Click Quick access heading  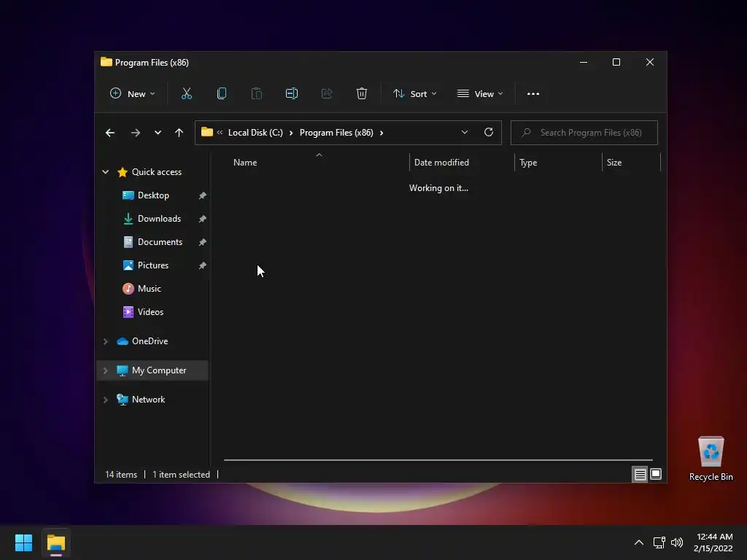click(157, 172)
